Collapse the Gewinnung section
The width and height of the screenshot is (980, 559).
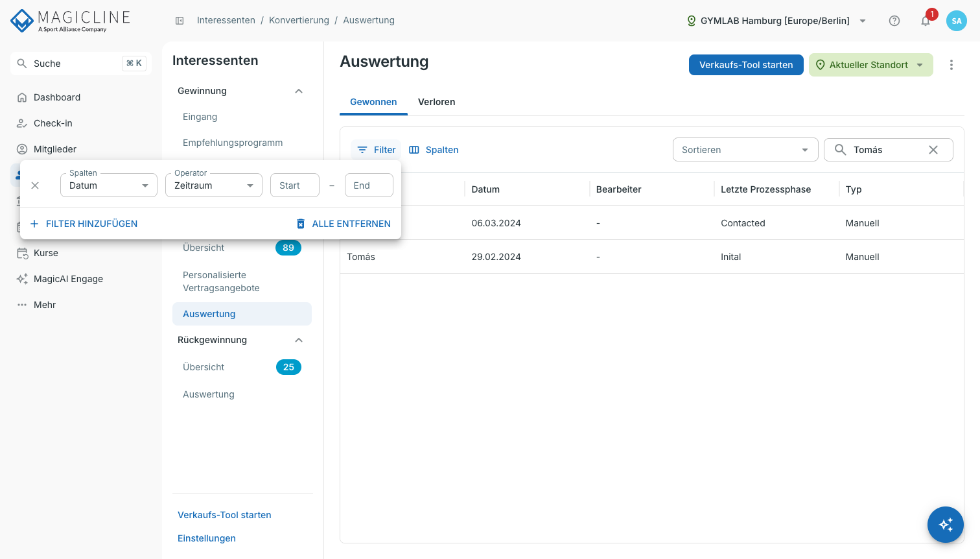[299, 91]
